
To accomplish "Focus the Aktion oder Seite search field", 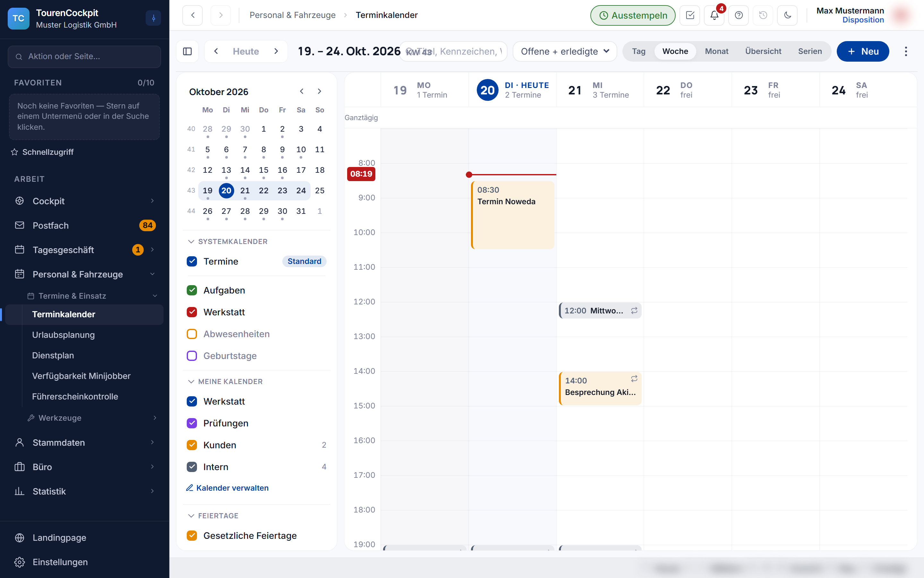I will pos(84,57).
